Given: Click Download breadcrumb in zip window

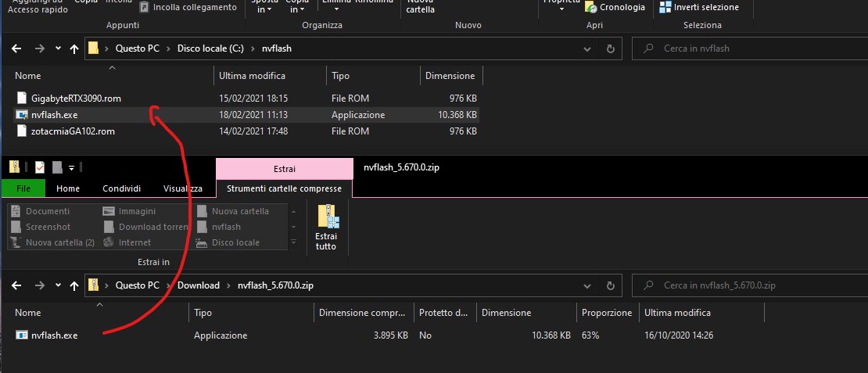Looking at the screenshot, I should click(198, 286).
